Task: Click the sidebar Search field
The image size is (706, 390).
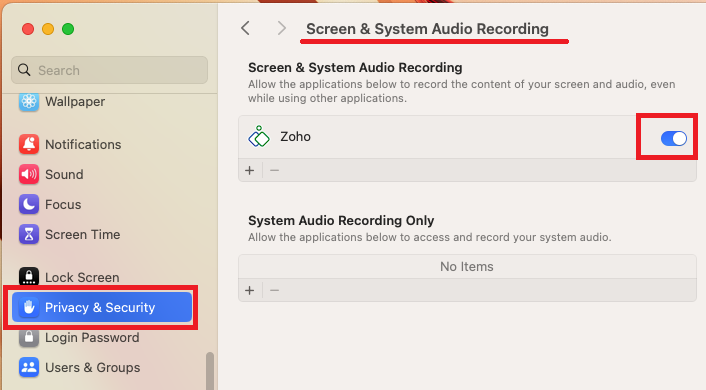Action: pyautogui.click(x=109, y=70)
